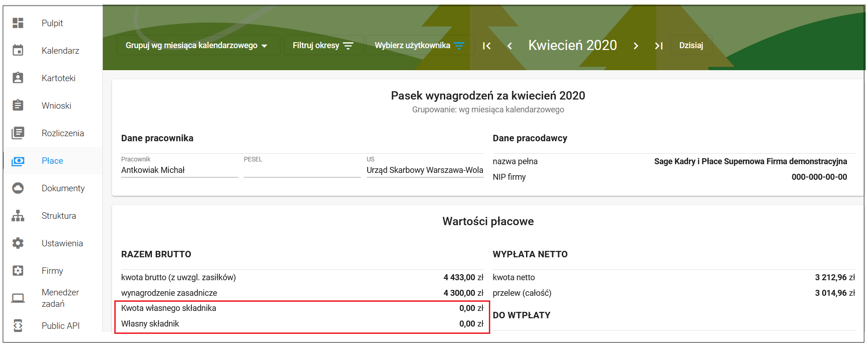Click the Dzisiaj button
Viewport: 868px width, 349px height.
point(691,45)
